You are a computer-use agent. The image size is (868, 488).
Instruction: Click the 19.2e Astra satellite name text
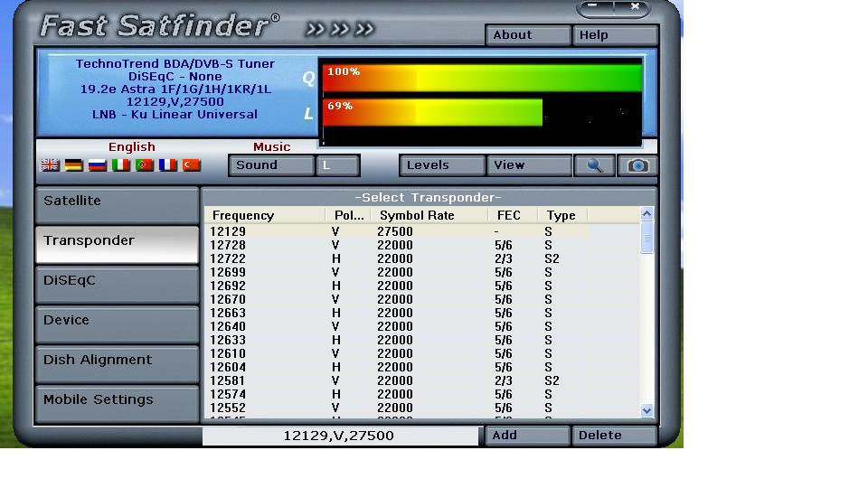(175, 89)
